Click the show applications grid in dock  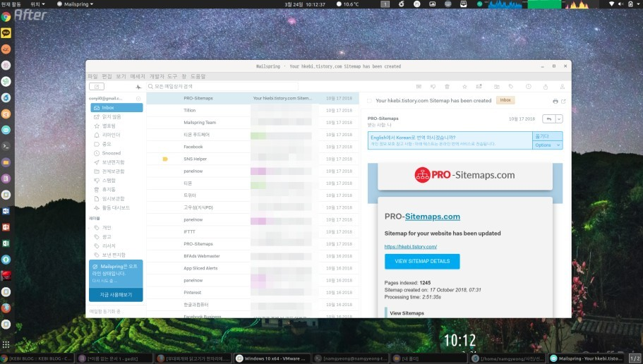point(6,345)
